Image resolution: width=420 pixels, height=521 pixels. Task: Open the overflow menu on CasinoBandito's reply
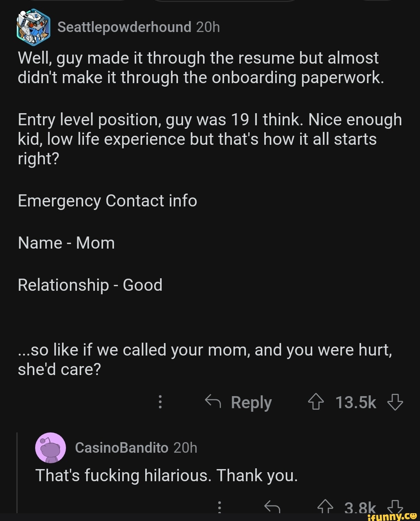[x=219, y=507]
